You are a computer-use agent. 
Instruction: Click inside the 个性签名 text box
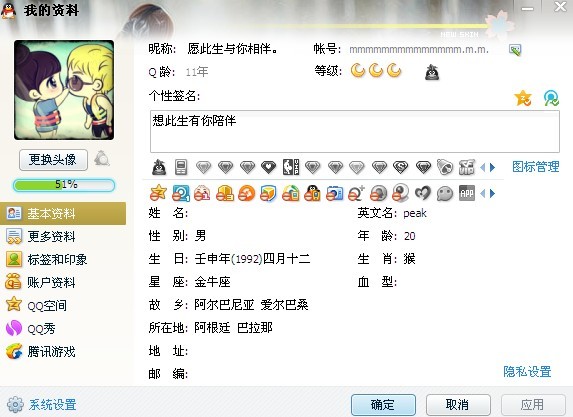coord(354,132)
